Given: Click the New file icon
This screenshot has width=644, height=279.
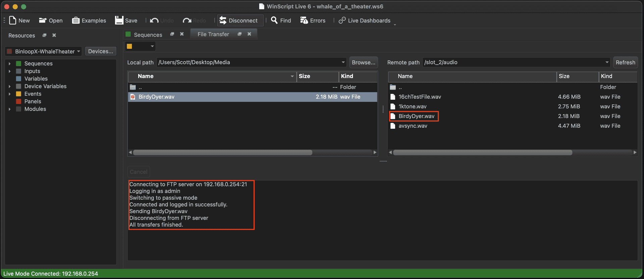Looking at the screenshot, I should click(13, 20).
